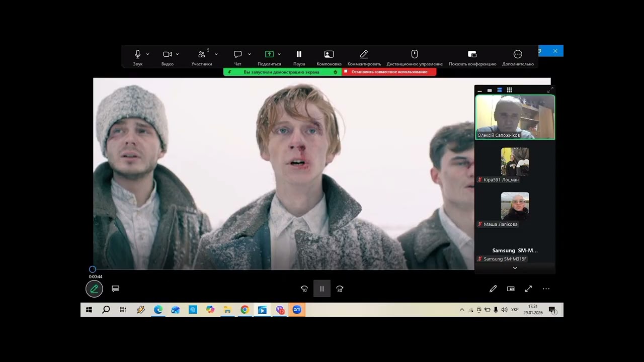
Task: Open the subtitles captions button in player
Action: (116, 289)
